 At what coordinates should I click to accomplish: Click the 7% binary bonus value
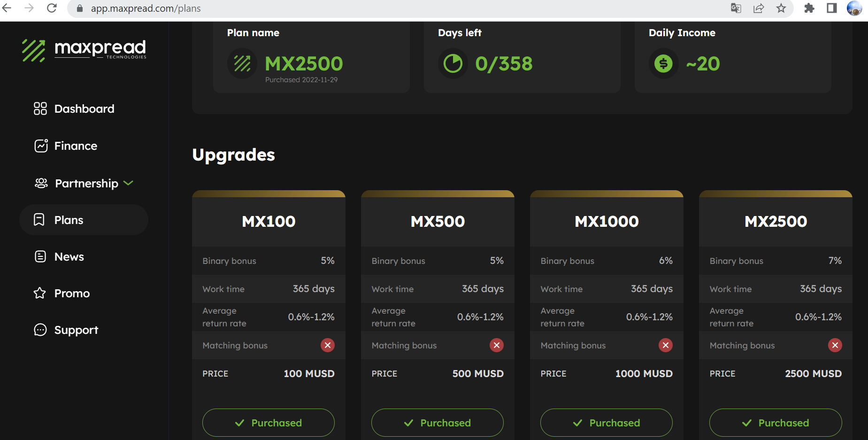pos(835,261)
